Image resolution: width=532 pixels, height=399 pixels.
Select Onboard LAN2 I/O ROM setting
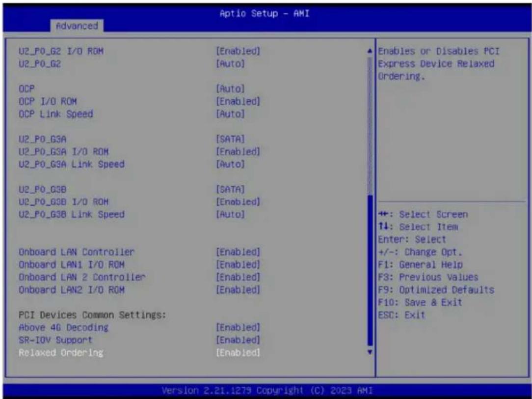(x=72, y=290)
